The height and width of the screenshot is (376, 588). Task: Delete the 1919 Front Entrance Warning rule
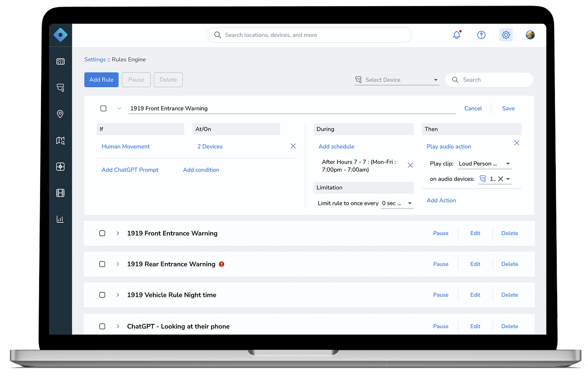pos(510,233)
